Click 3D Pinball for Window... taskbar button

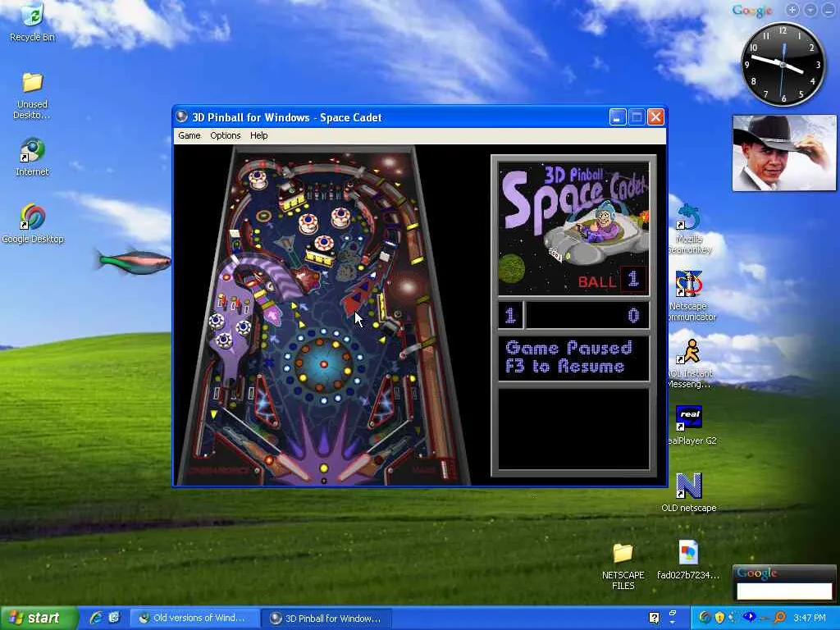[326, 619]
